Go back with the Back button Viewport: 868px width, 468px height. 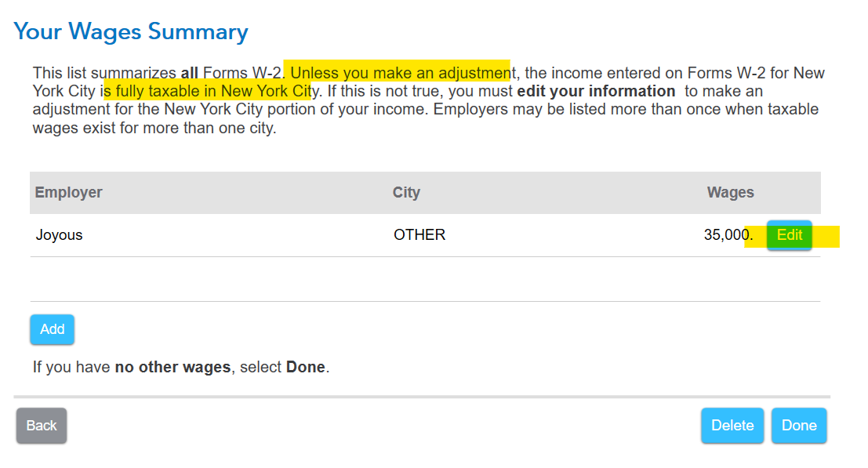[x=42, y=426]
